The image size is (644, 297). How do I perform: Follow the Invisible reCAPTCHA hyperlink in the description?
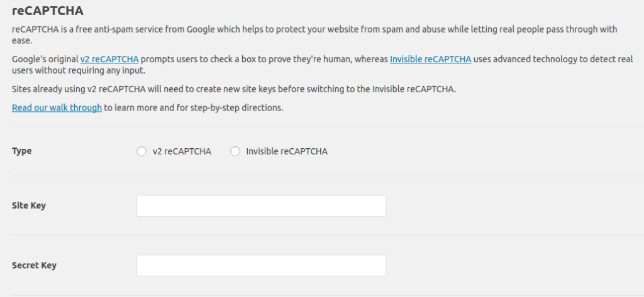(x=430, y=60)
